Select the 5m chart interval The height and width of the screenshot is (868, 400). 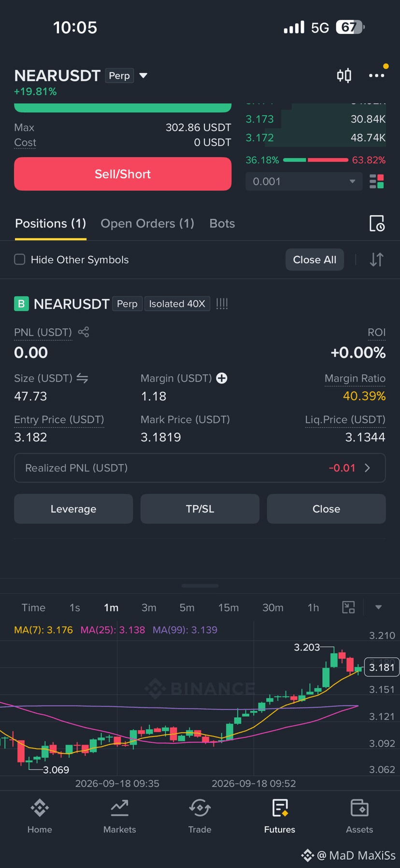[187, 607]
